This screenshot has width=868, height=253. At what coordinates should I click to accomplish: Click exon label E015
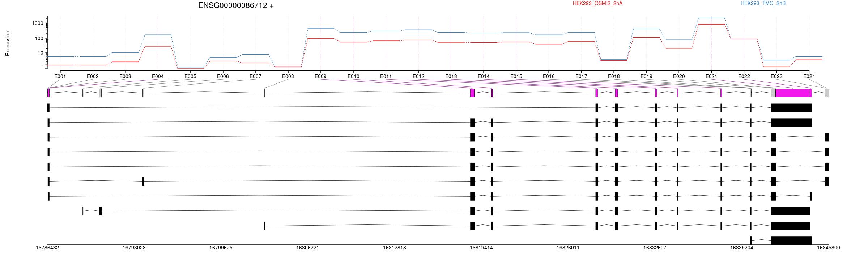516,76
